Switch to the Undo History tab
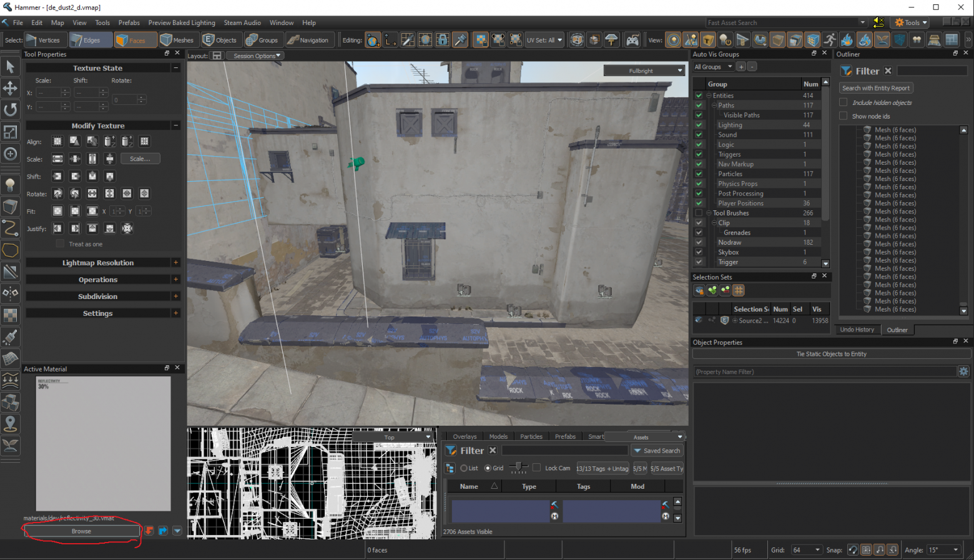The width and height of the screenshot is (974, 560). click(x=857, y=330)
